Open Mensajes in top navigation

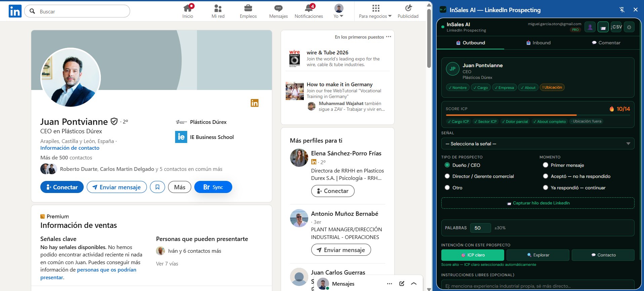point(278,11)
